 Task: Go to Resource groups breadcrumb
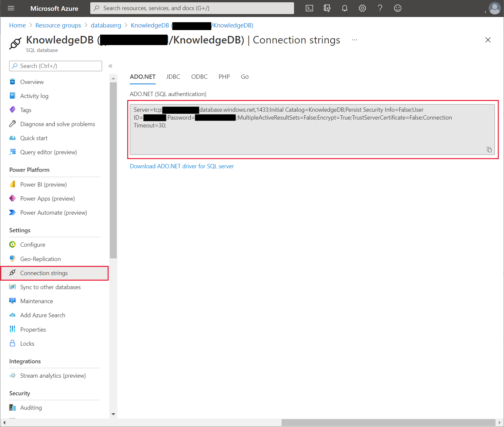click(x=58, y=25)
